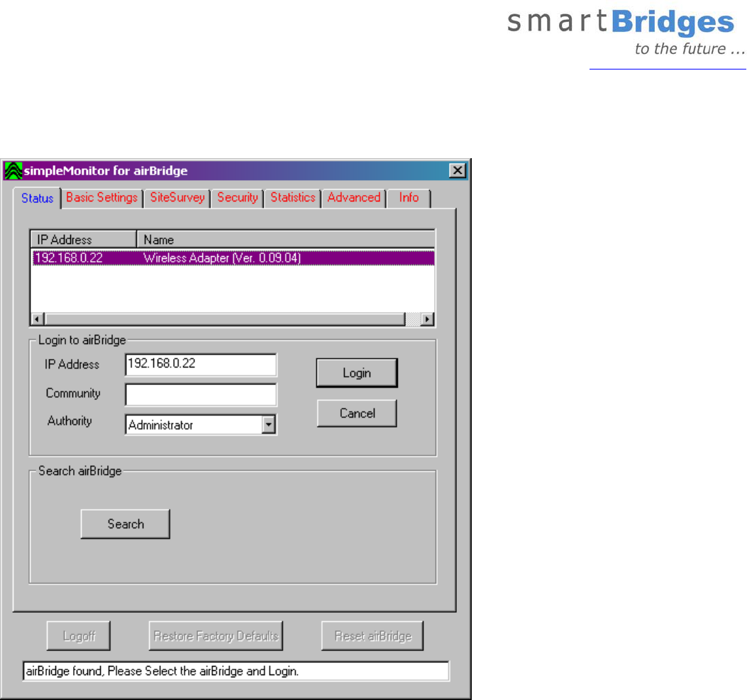The height and width of the screenshot is (700, 747).
Task: Click the Cancel button
Action: (x=357, y=413)
